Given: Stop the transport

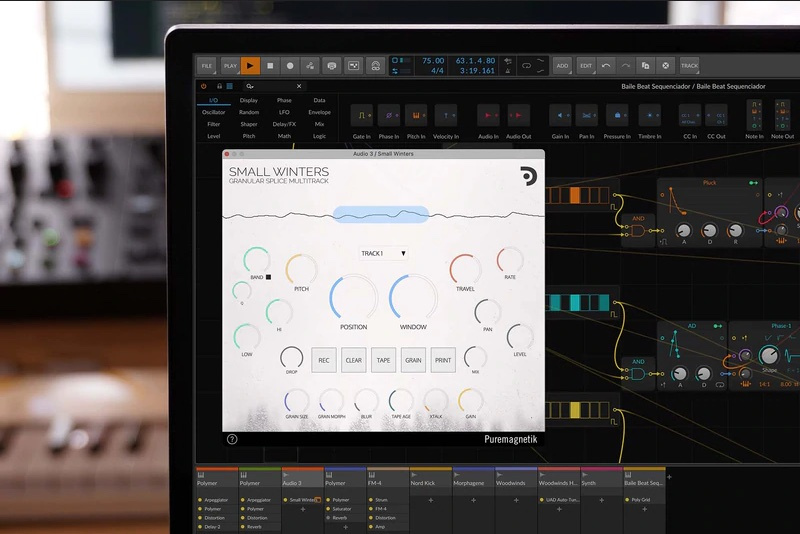Looking at the screenshot, I should (x=270, y=66).
